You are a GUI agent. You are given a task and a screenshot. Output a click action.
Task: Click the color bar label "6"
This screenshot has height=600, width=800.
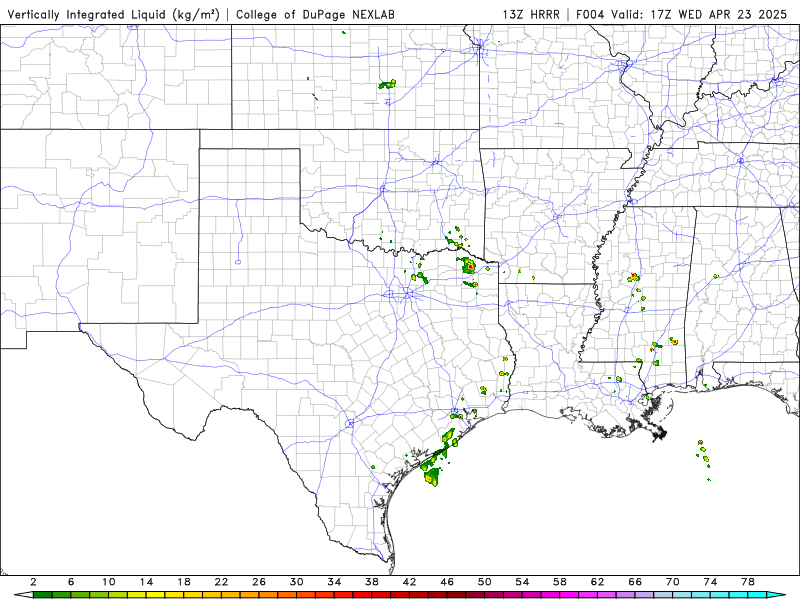click(71, 582)
